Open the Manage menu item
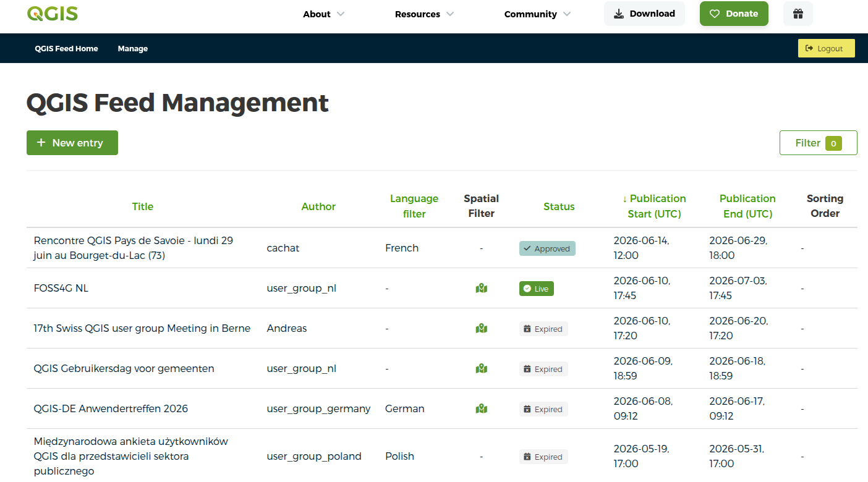Viewport: 868px width, 482px height. click(133, 49)
